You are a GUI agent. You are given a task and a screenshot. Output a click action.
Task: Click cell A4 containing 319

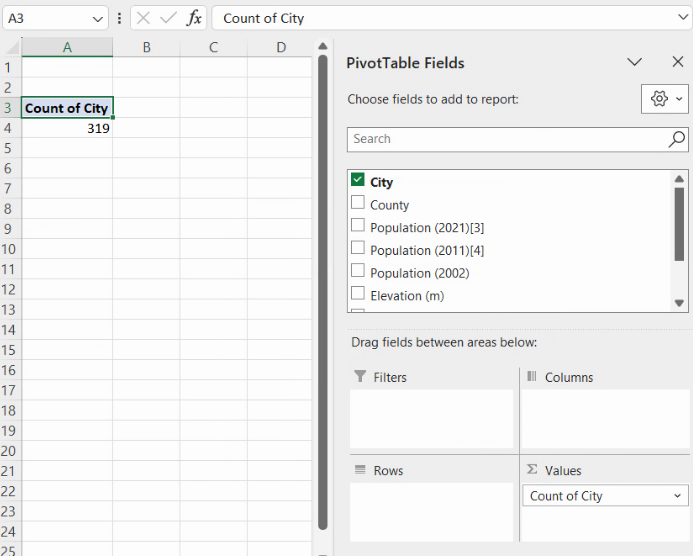point(67,128)
